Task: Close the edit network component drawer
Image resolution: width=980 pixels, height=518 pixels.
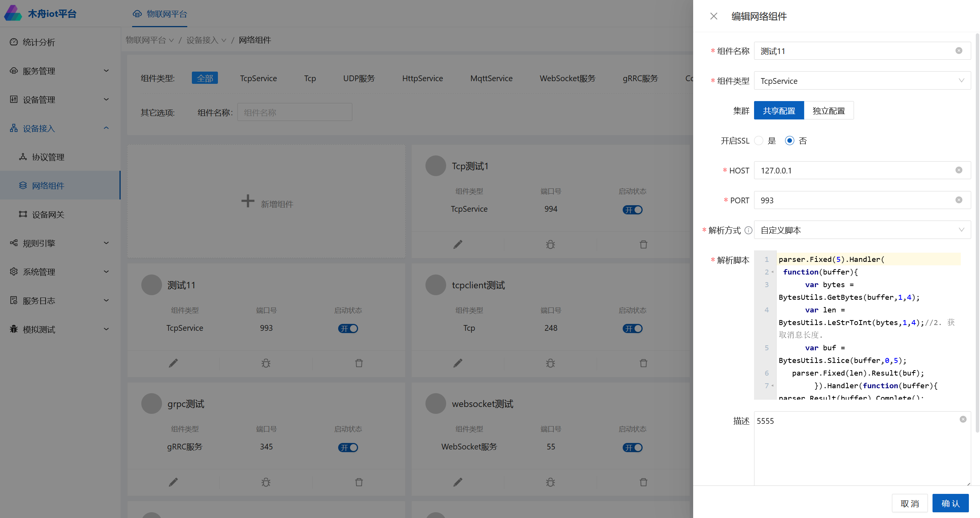Action: tap(713, 16)
